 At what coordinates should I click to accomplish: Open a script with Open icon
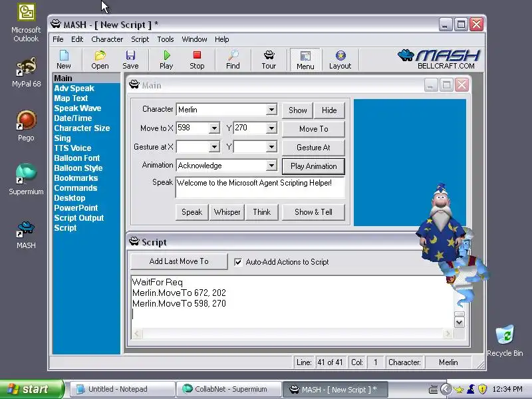pyautogui.click(x=100, y=60)
